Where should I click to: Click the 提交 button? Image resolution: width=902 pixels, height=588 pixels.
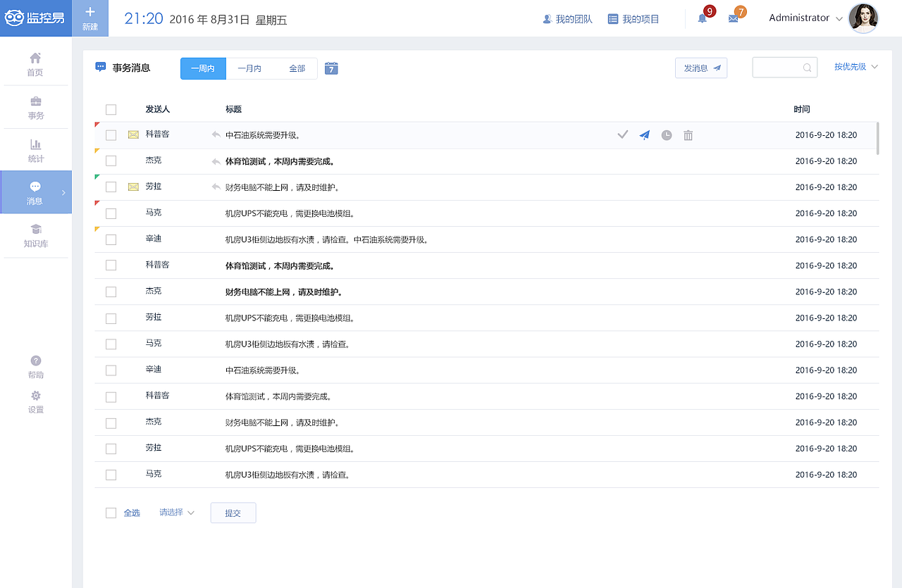[233, 513]
